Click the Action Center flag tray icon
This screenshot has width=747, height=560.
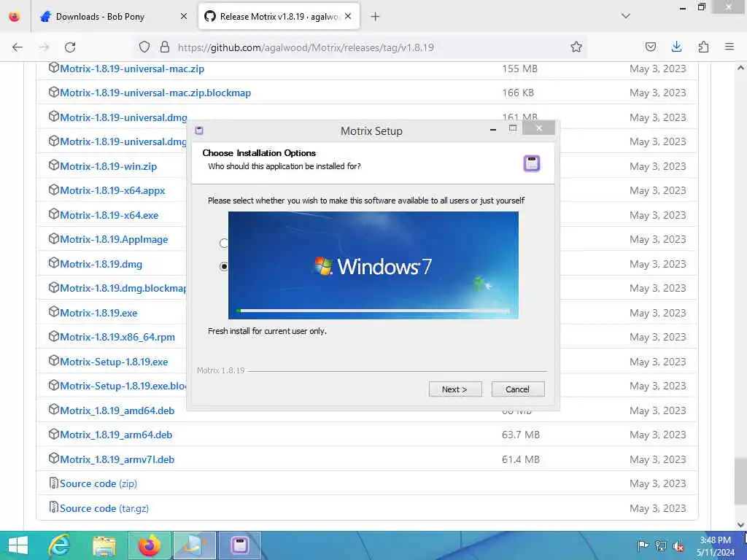click(x=643, y=545)
